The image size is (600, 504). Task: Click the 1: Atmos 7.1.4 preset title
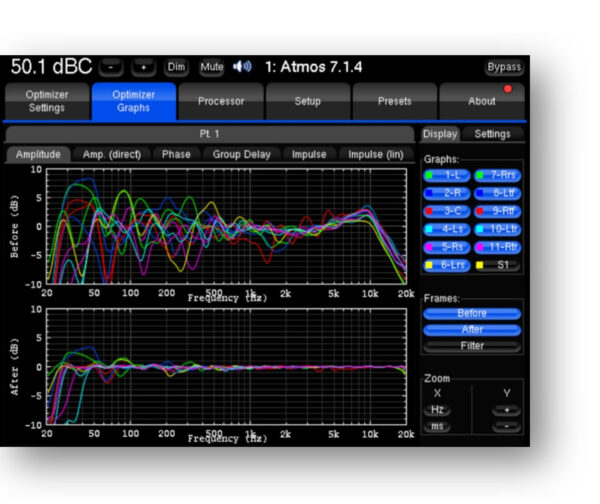pyautogui.click(x=313, y=67)
